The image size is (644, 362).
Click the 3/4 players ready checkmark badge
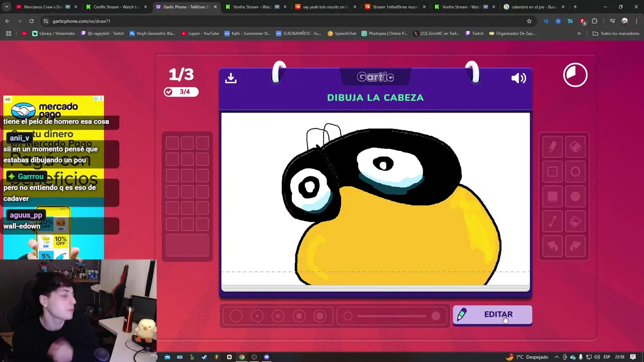pyautogui.click(x=181, y=92)
